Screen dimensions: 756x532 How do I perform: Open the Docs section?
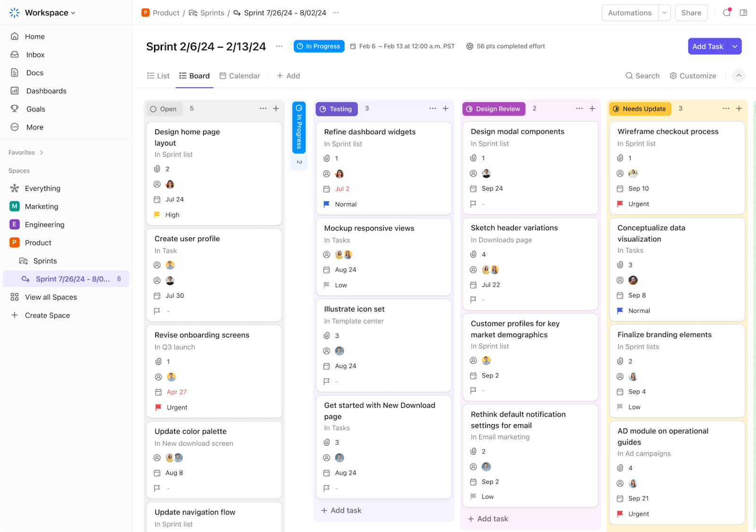(34, 72)
